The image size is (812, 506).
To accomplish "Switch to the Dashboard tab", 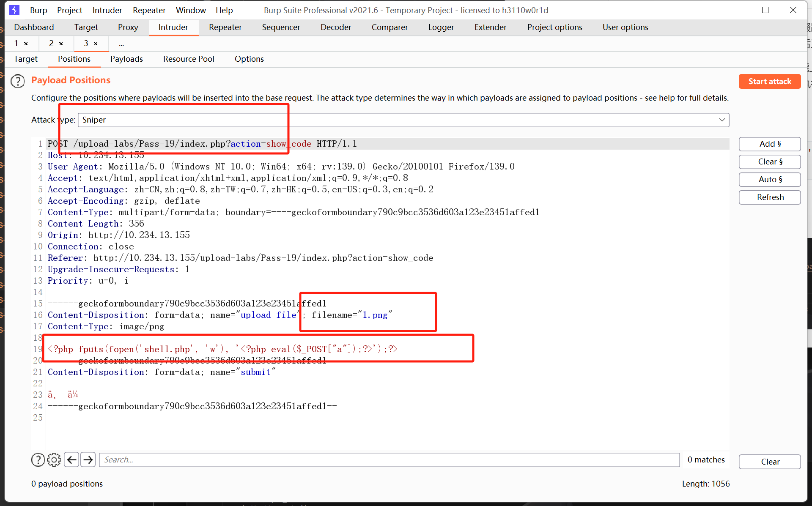I will tap(34, 27).
